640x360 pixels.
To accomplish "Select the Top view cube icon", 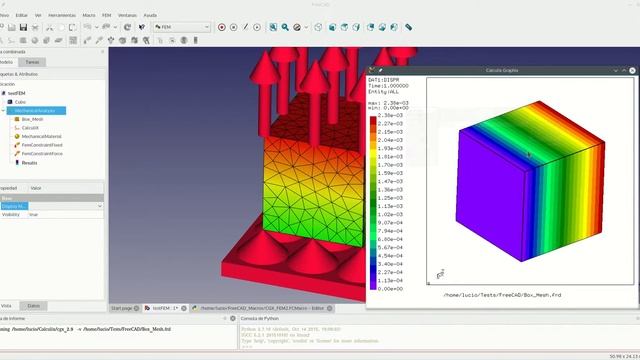I will click(x=344, y=27).
